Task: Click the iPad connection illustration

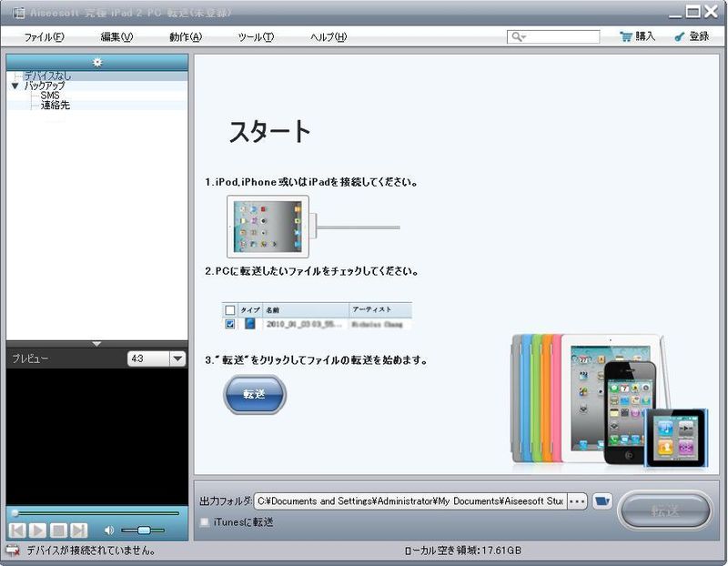Action: click(313, 227)
